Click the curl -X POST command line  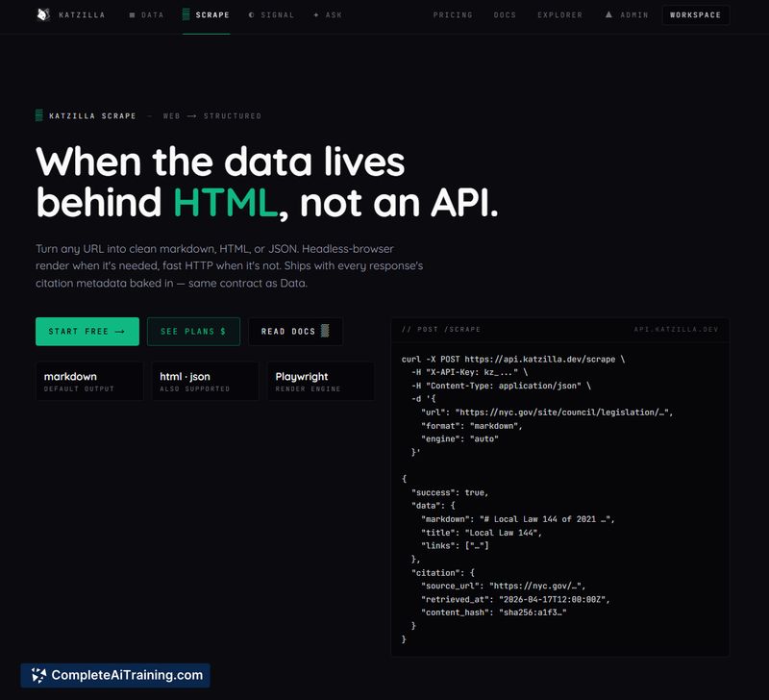click(x=513, y=359)
